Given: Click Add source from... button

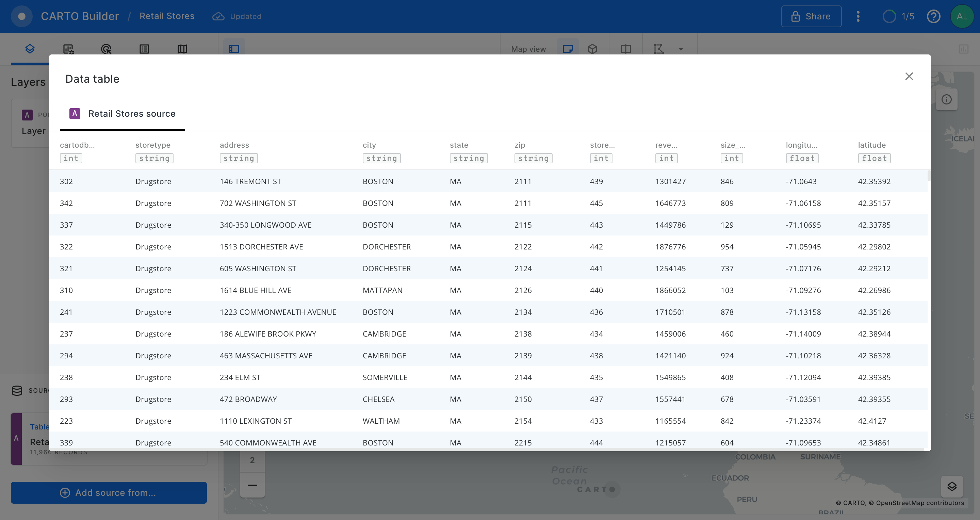Looking at the screenshot, I should 109,493.
